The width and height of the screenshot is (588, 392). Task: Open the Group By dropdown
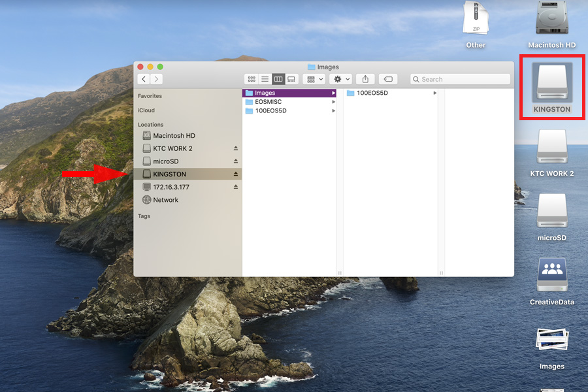click(312, 79)
